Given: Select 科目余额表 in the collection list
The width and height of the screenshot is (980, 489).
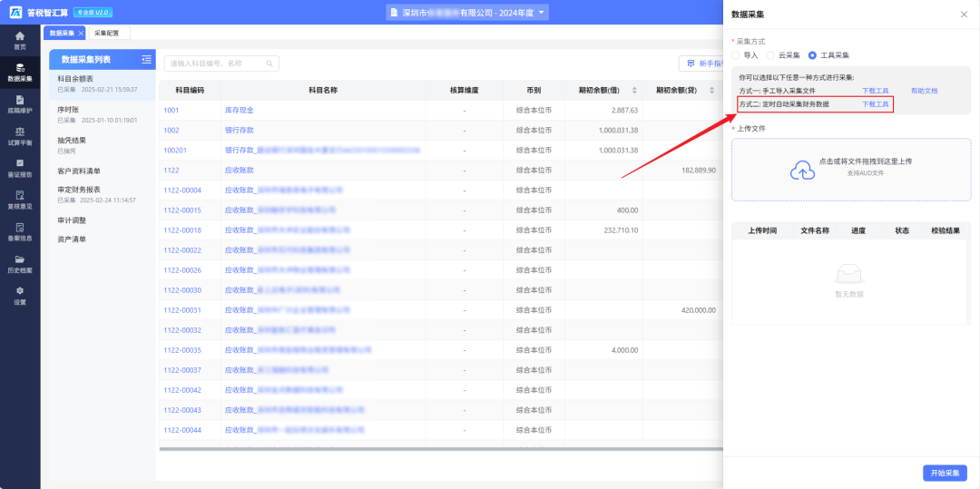Looking at the screenshot, I should (x=103, y=83).
